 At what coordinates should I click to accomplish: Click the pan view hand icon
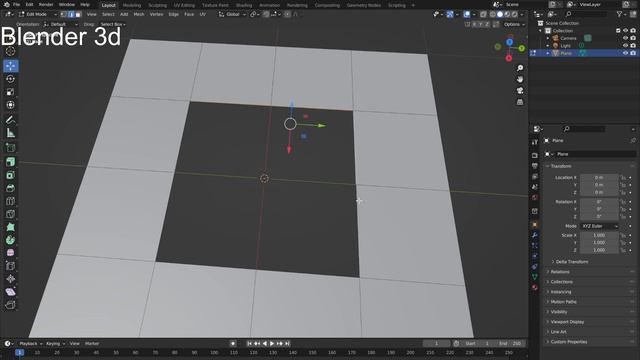520,79
